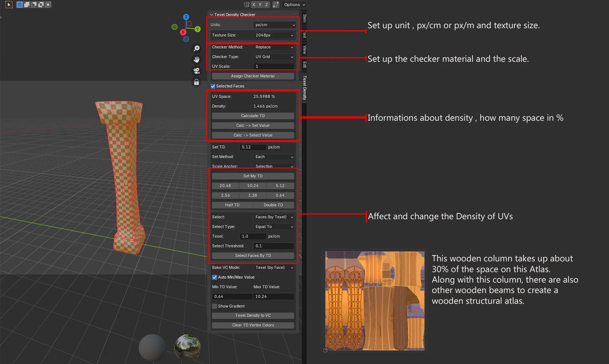Click Clear TD Vertex Colors button

[253, 325]
